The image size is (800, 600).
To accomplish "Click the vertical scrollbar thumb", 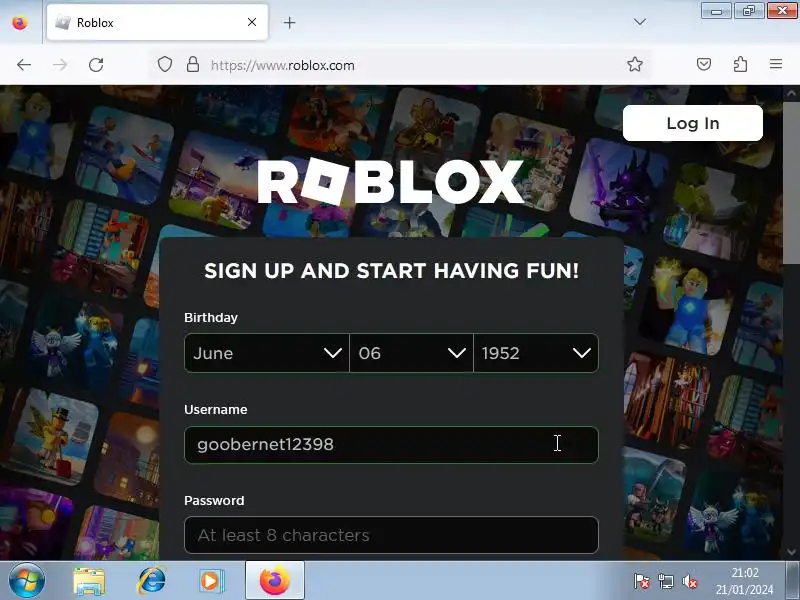I will point(791,184).
